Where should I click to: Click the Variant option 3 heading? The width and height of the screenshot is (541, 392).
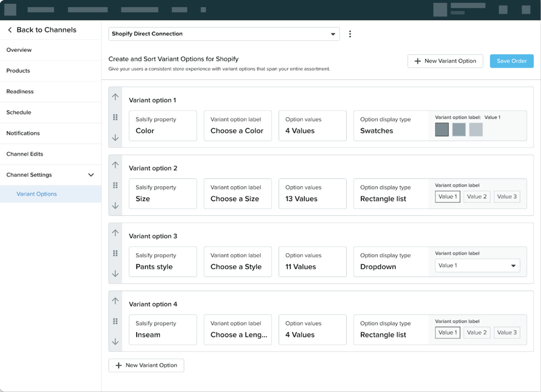point(153,236)
